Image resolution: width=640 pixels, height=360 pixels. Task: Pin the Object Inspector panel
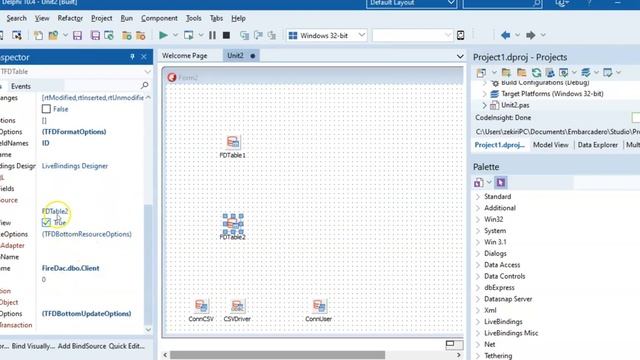(132, 57)
